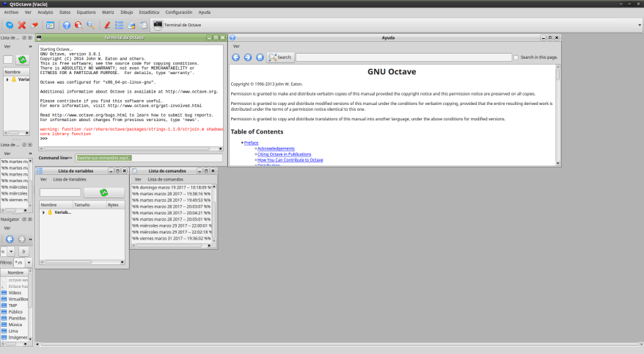The height and width of the screenshot is (354, 644).
Task: Click the command list pages icon in toolbar
Action: tap(143, 25)
